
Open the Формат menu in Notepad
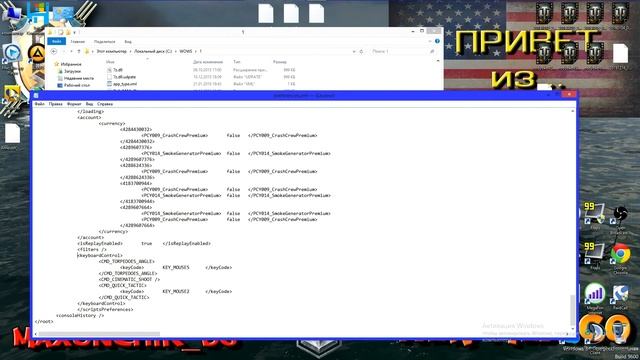tap(74, 104)
